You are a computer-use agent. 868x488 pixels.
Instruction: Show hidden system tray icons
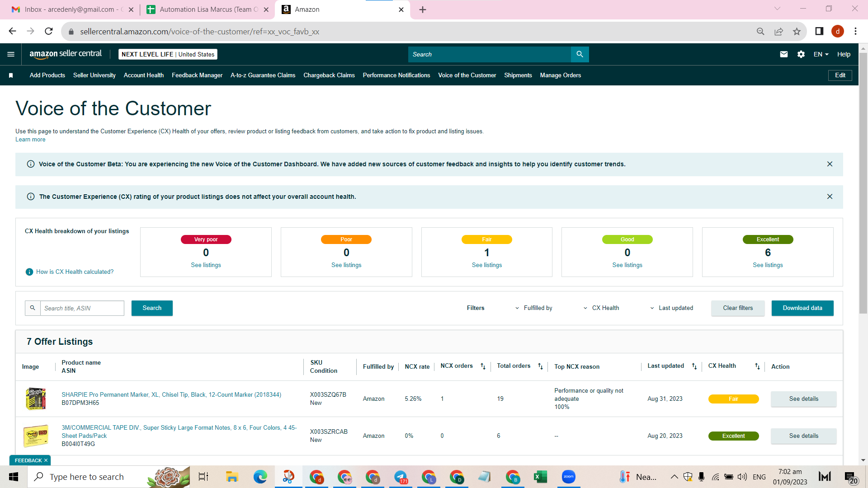point(674,477)
